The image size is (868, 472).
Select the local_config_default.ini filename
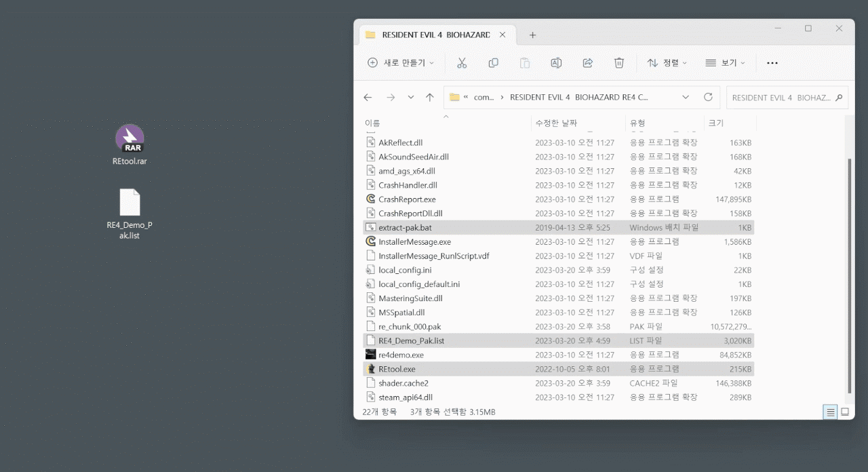coord(419,284)
